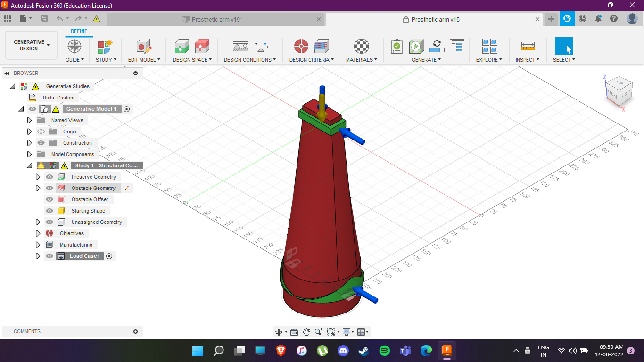The height and width of the screenshot is (362, 644).
Task: Hide the Starting Shape in the browser
Action: 49,211
